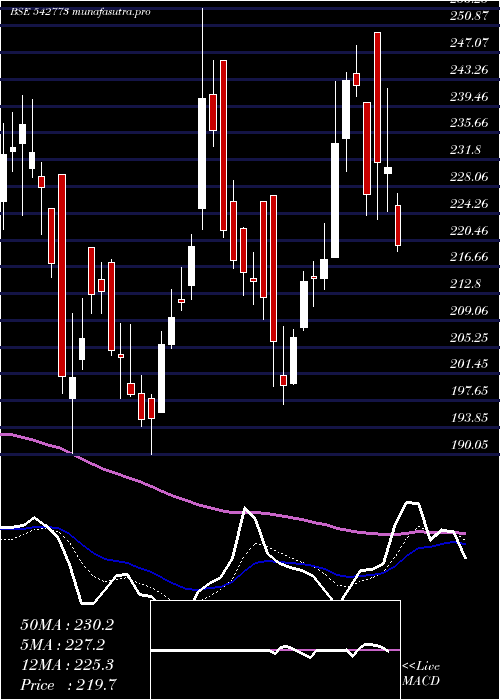Click the MACD inset panel
The image size is (500, 700).
(x=275, y=650)
